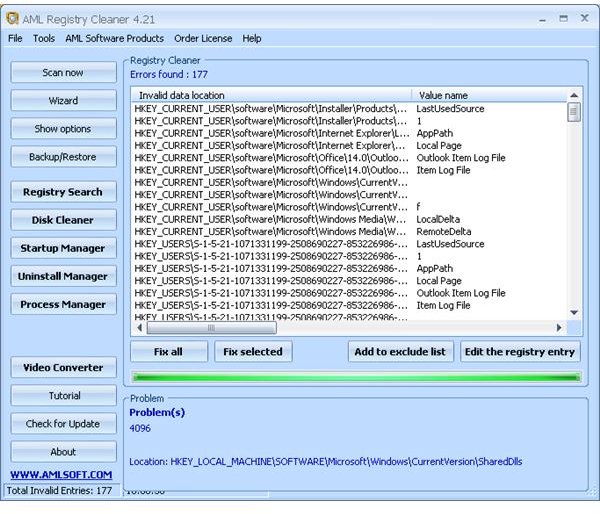
Task: Launch Disk Cleaner
Action: pos(63,220)
